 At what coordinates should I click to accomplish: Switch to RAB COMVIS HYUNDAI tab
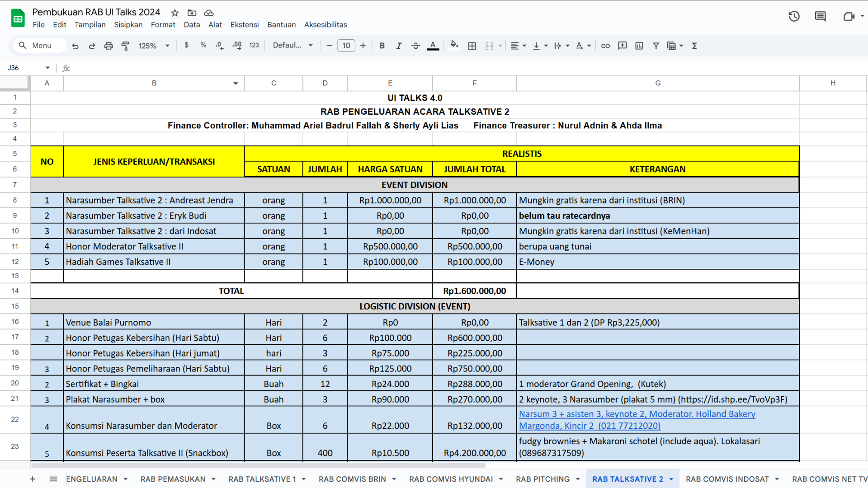(451, 479)
